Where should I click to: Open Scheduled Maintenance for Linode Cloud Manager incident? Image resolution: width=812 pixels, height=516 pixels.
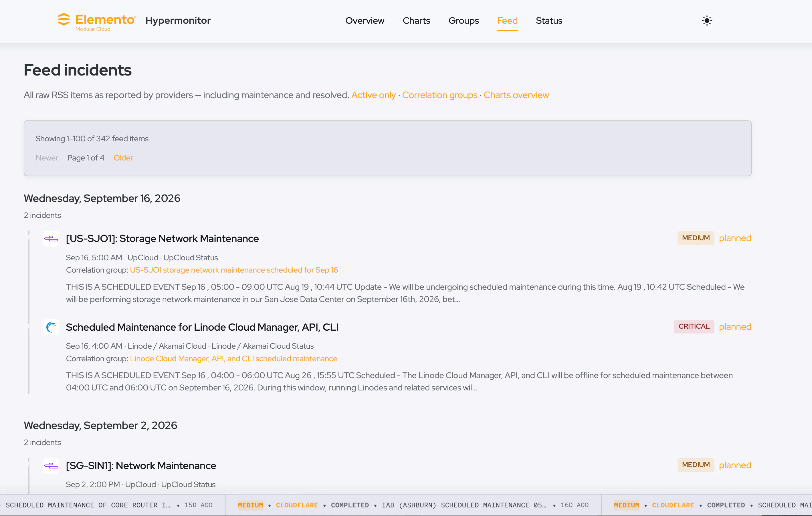[202, 327]
